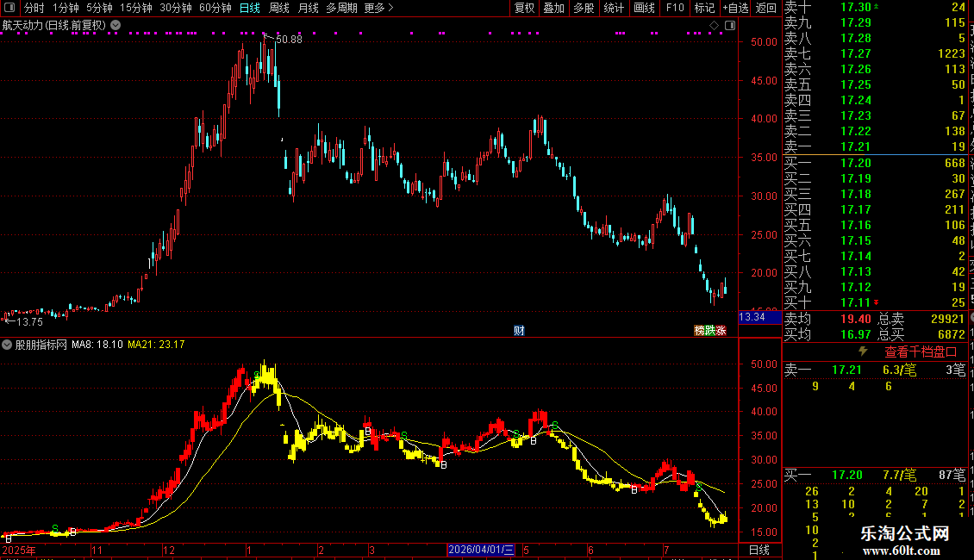
Task: Switch to 分时 intraday view
Action: 34,8
